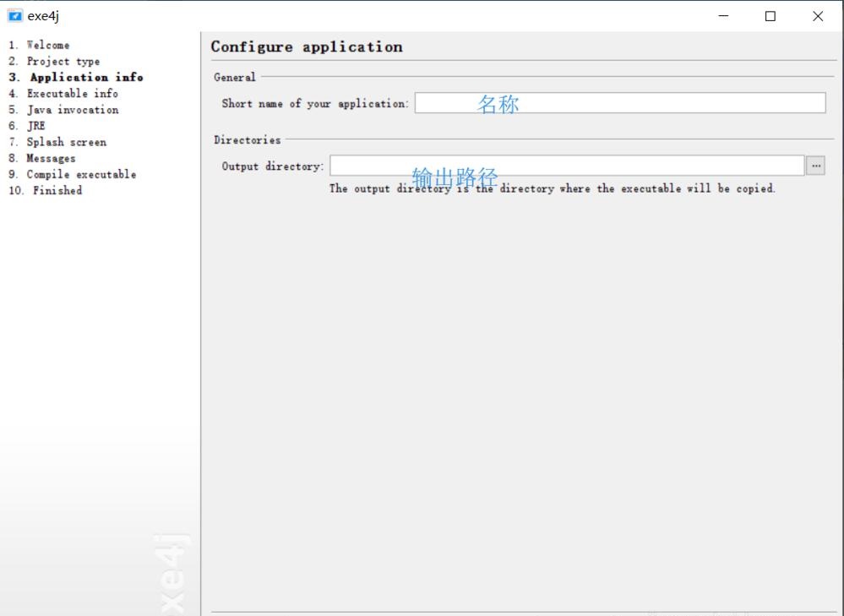Close the exe4j window

click(817, 16)
